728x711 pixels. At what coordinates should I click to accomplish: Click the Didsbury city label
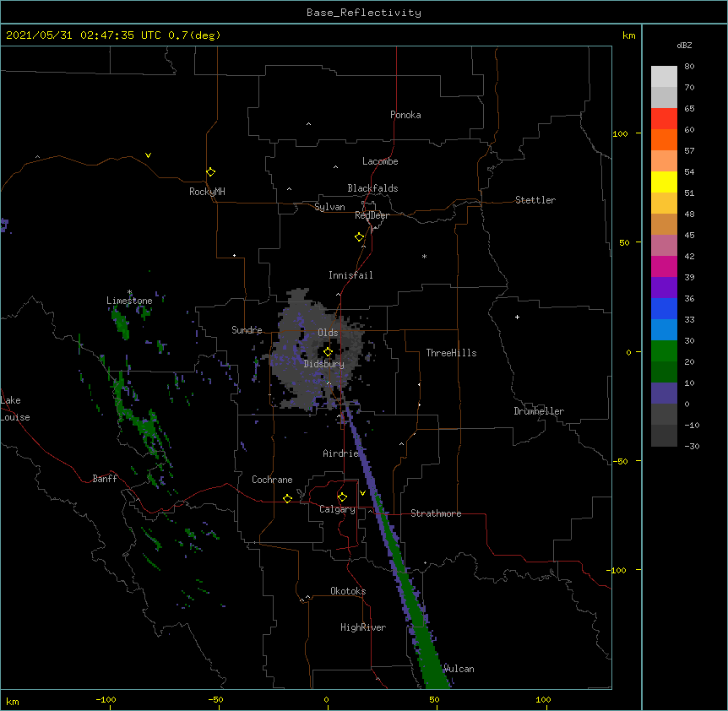[x=324, y=364]
